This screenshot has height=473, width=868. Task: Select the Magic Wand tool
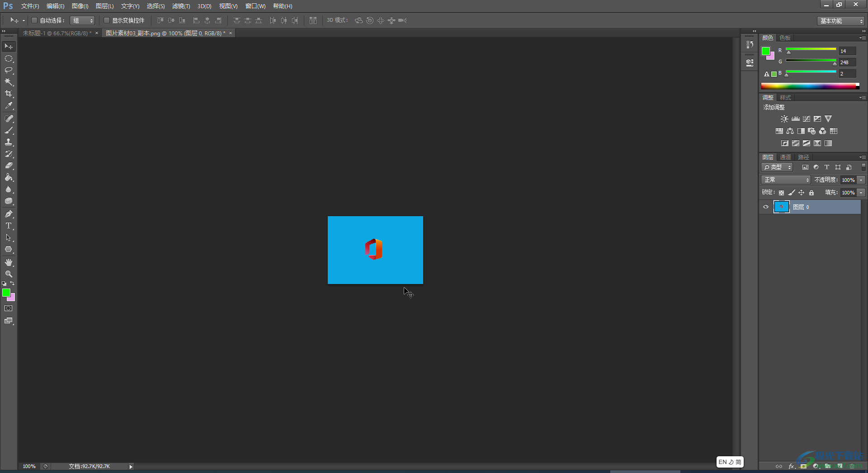coord(9,82)
